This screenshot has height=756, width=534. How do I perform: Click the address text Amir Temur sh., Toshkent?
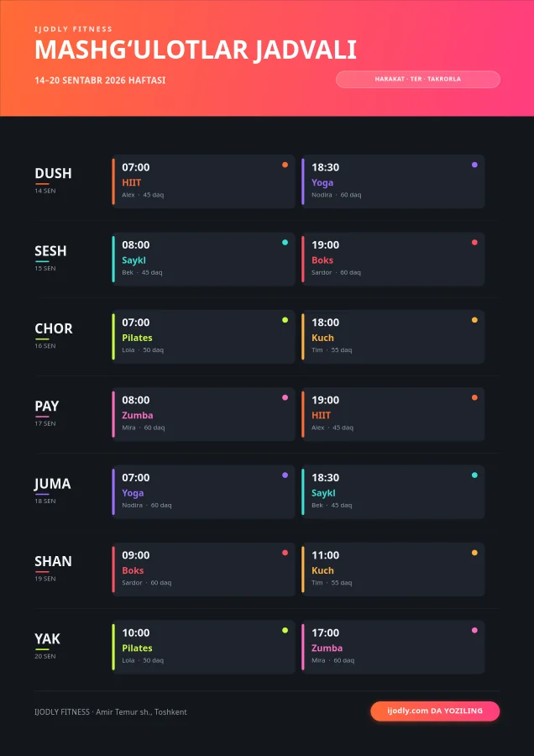tap(141, 712)
